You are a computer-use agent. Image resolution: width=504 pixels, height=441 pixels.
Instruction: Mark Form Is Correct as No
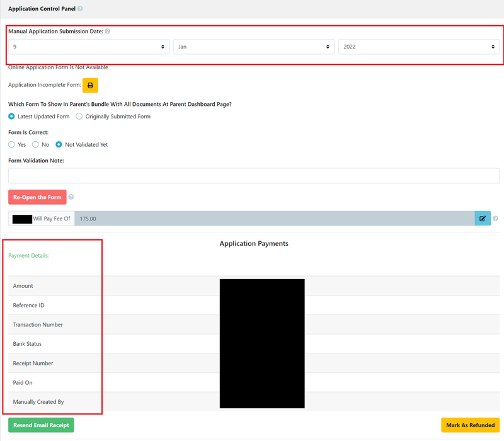(35, 144)
